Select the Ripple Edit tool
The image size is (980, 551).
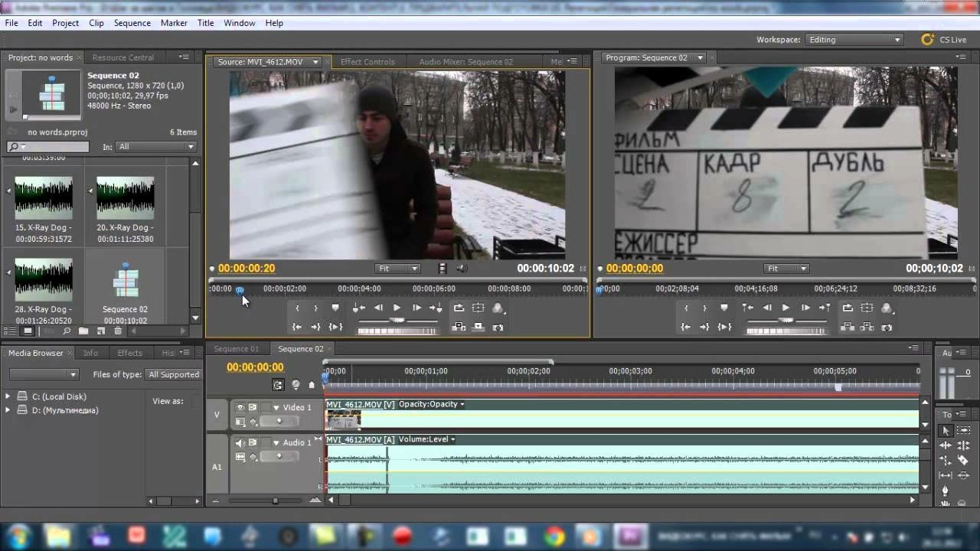[946, 445]
